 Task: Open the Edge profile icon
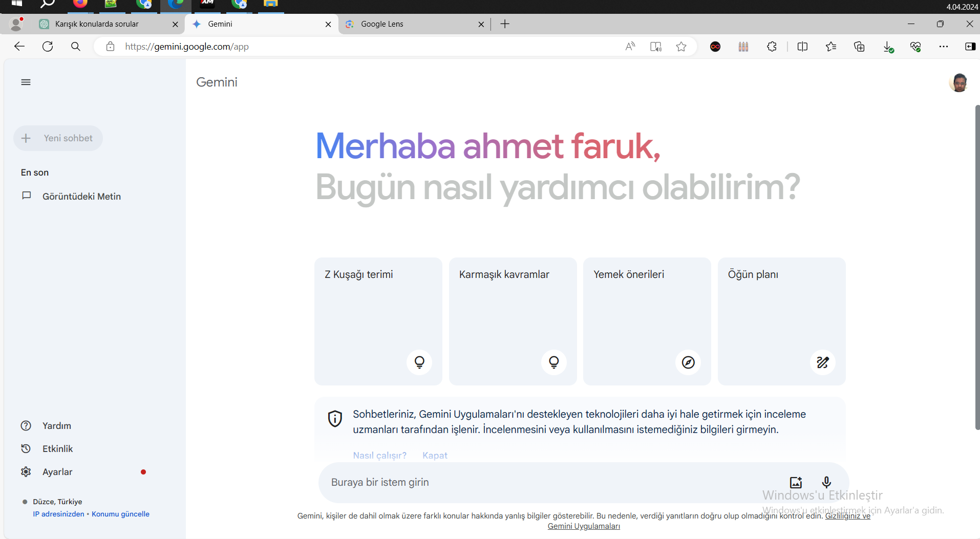[17, 24]
